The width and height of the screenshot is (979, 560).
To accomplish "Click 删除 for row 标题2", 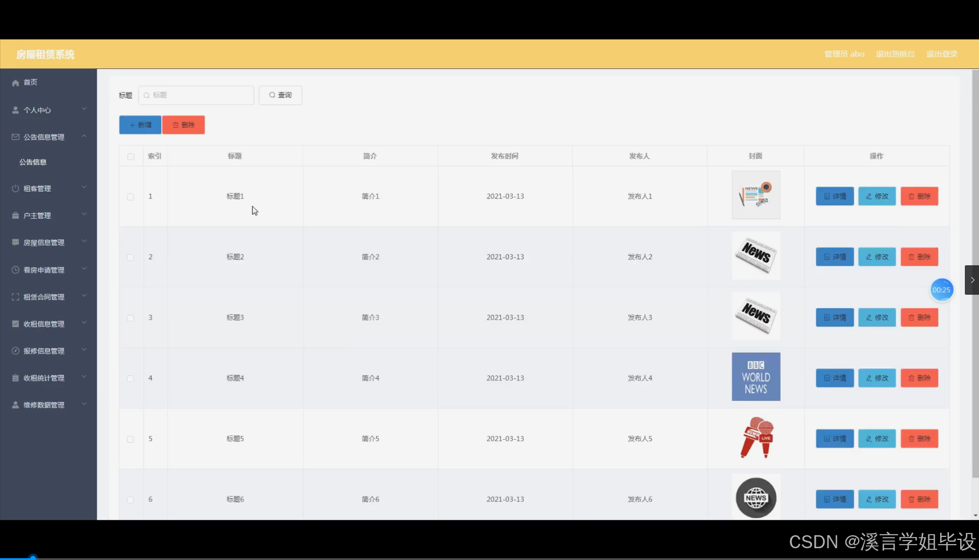I will (x=919, y=257).
